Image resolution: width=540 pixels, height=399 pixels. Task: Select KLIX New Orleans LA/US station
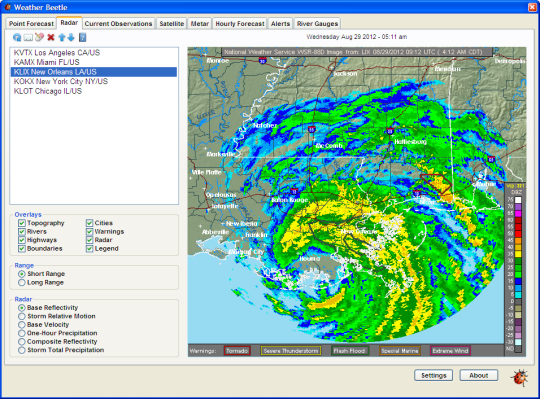pos(94,72)
